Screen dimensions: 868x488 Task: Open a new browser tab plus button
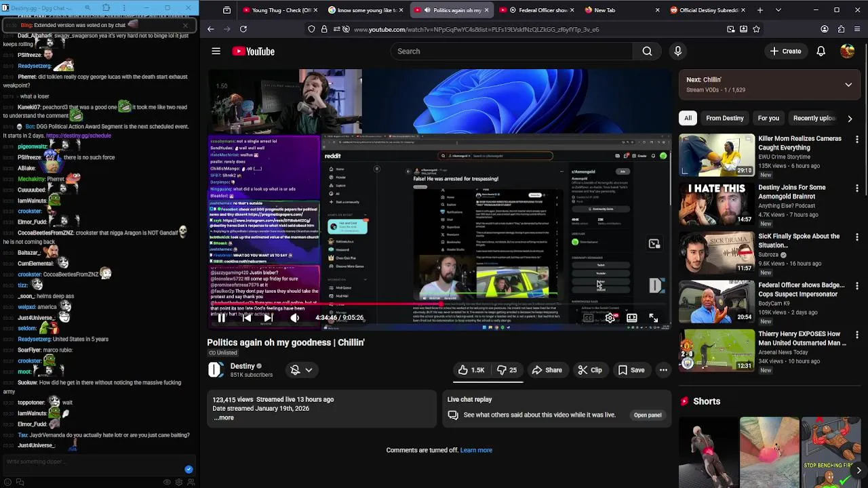click(x=759, y=10)
